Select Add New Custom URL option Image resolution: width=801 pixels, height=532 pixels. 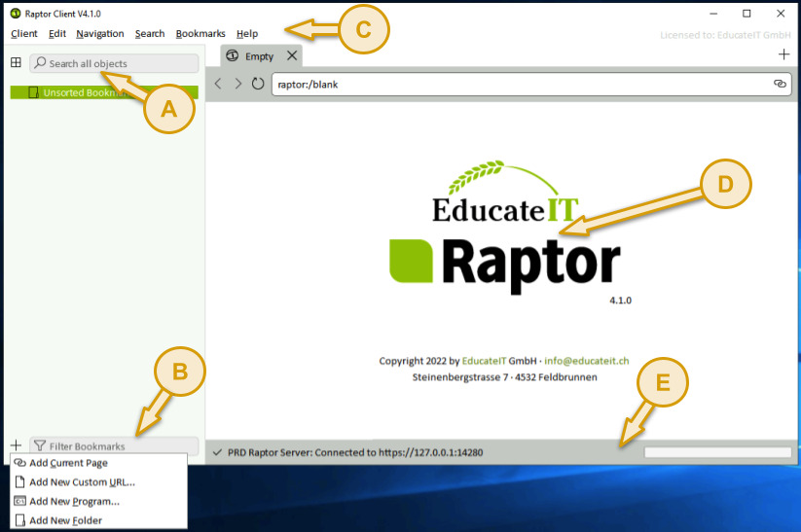pos(82,482)
